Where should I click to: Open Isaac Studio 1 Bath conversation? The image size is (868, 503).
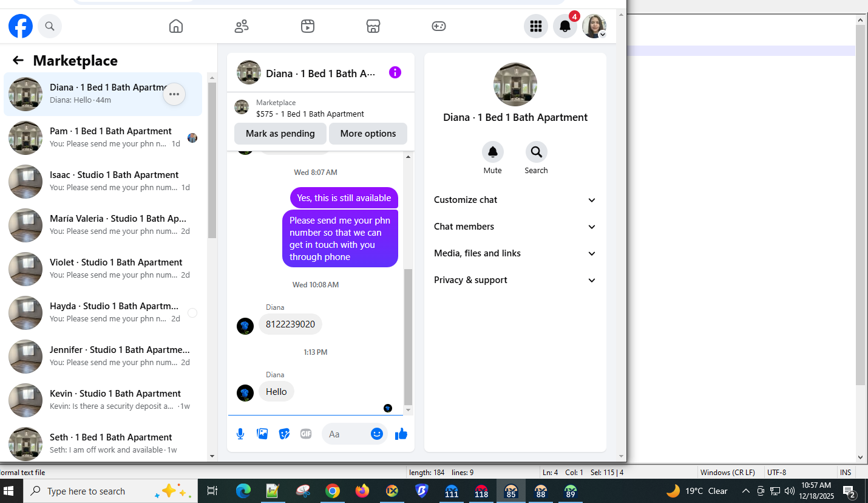tap(103, 182)
